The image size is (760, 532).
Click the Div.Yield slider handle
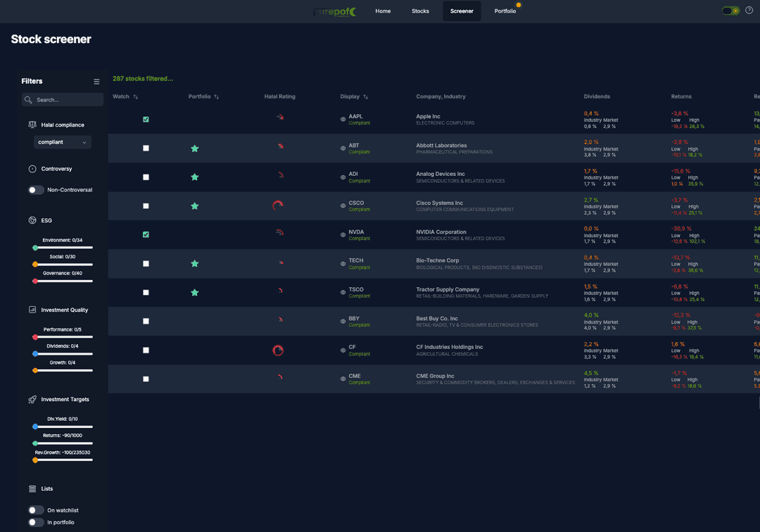tap(35, 427)
